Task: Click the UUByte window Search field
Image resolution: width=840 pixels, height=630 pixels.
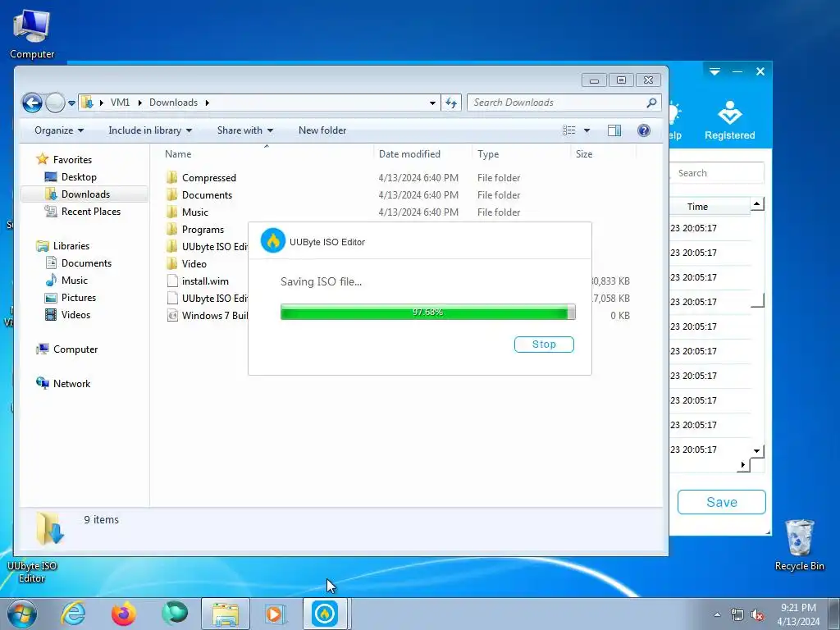Action: 717,173
